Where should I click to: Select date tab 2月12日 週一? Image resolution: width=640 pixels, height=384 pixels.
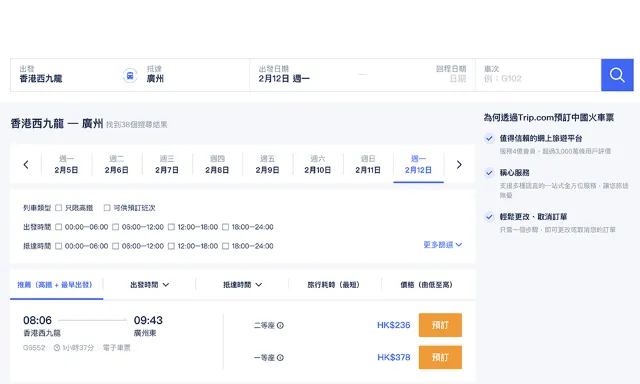click(418, 164)
